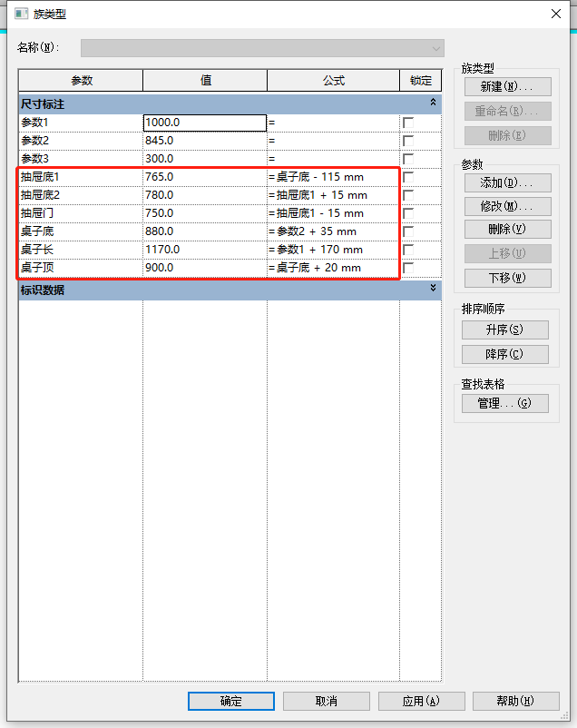Image resolution: width=577 pixels, height=728 pixels.
Task: Select the 桌子顶 value 900.0
Action: coord(205,268)
